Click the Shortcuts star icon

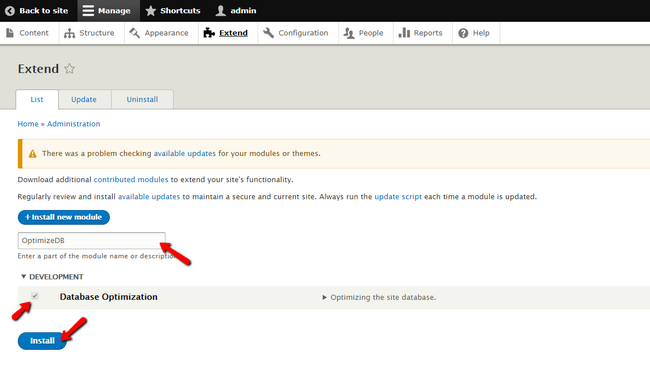tap(150, 11)
